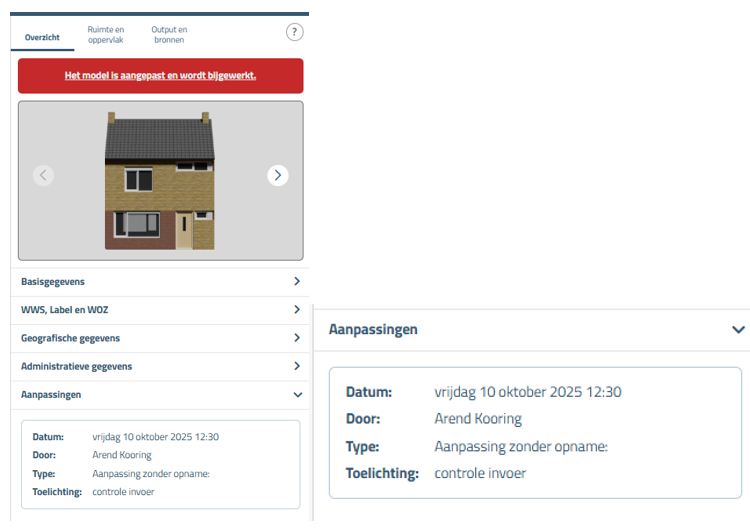Click the house 3D model image
The image size is (750, 529).
(160, 181)
